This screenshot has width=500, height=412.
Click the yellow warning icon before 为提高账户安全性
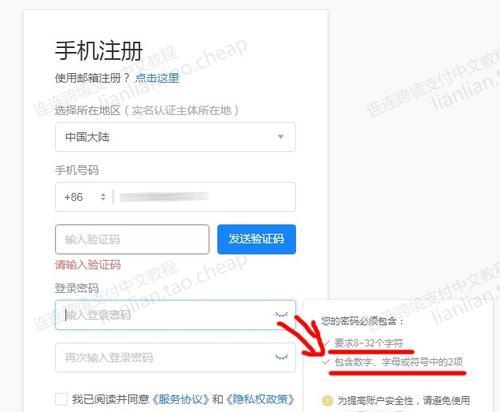click(x=327, y=400)
